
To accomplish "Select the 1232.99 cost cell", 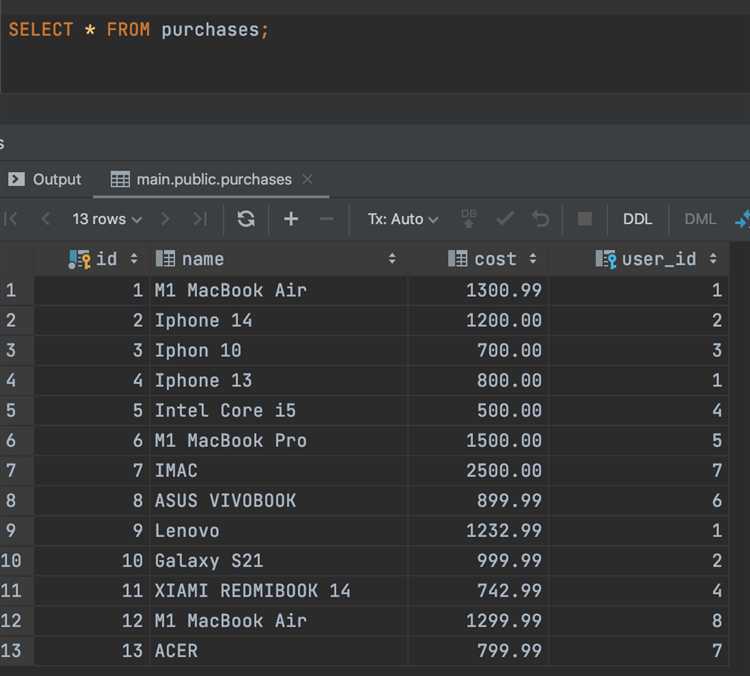I will 477,531.
